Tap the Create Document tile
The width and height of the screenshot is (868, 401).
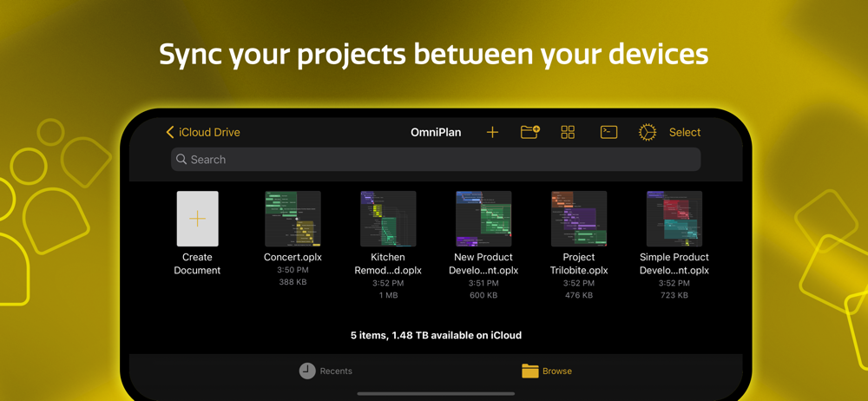pos(198,219)
